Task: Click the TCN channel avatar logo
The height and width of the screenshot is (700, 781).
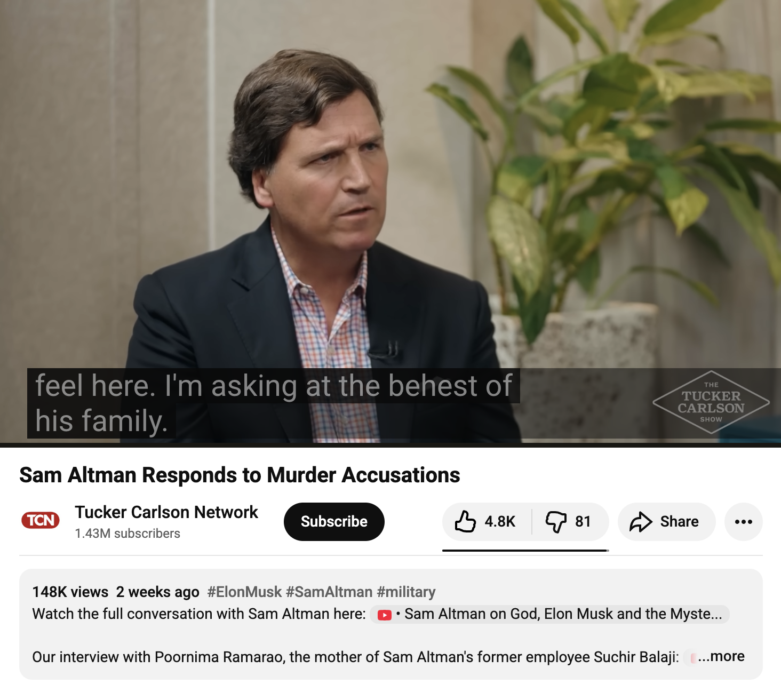Action: tap(41, 520)
